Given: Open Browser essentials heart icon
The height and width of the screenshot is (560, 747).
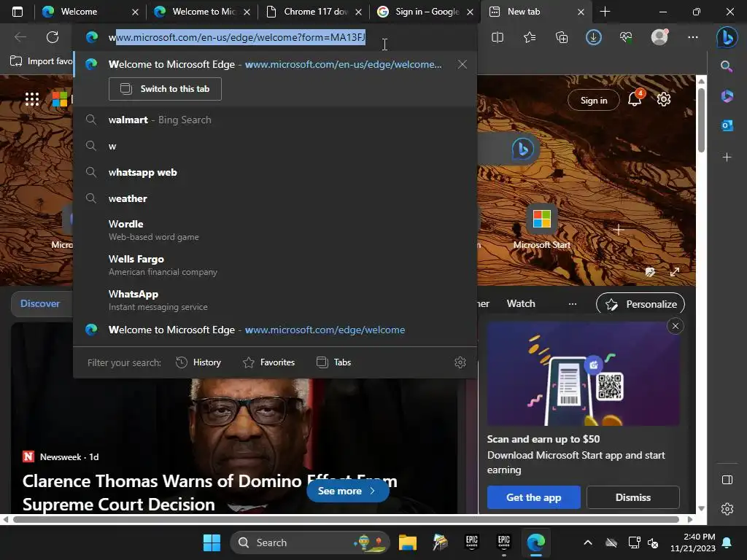Looking at the screenshot, I should coord(626,37).
